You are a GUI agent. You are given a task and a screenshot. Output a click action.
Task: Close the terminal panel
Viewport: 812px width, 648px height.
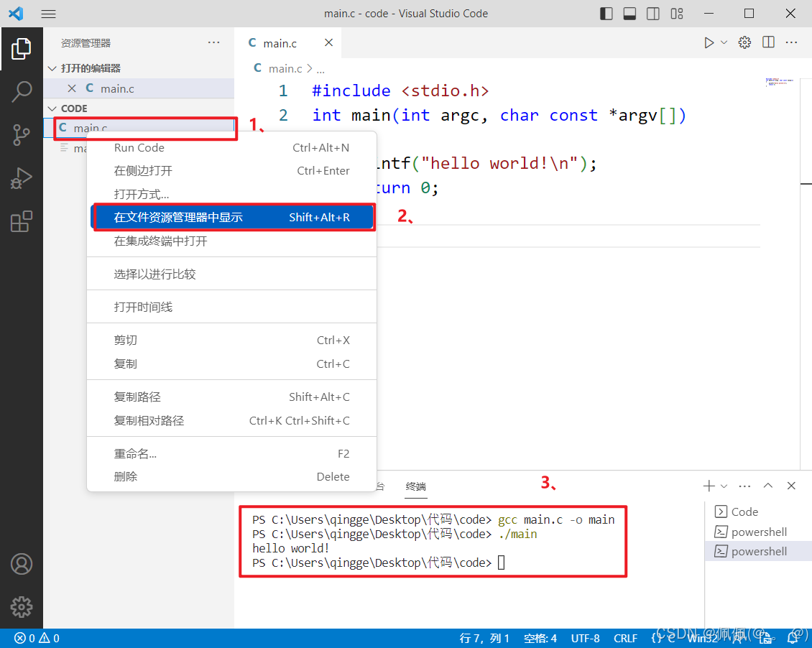[x=791, y=486]
